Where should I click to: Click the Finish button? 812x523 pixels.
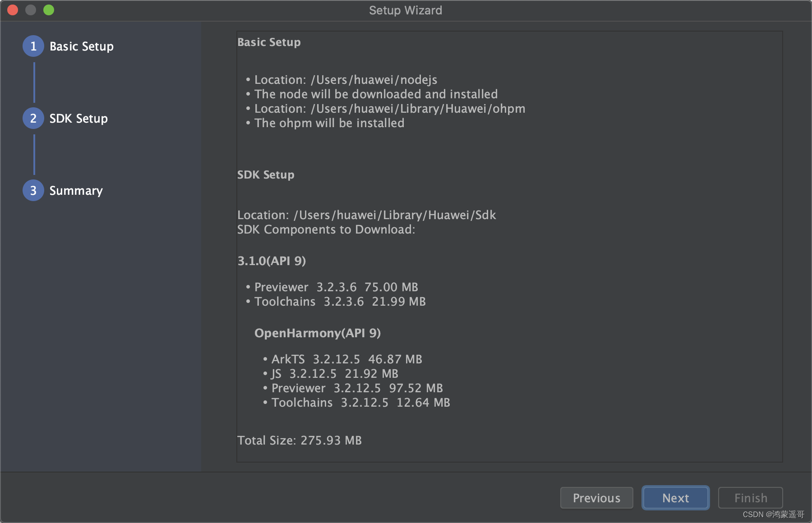[x=750, y=498]
